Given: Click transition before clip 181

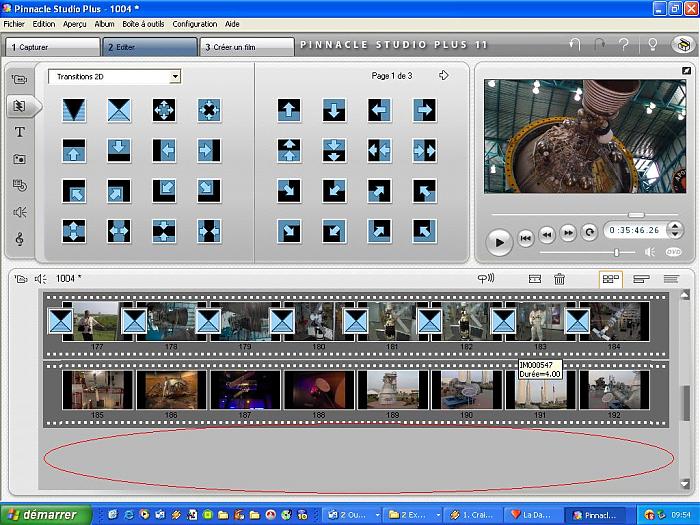Looking at the screenshot, I should [x=356, y=321].
